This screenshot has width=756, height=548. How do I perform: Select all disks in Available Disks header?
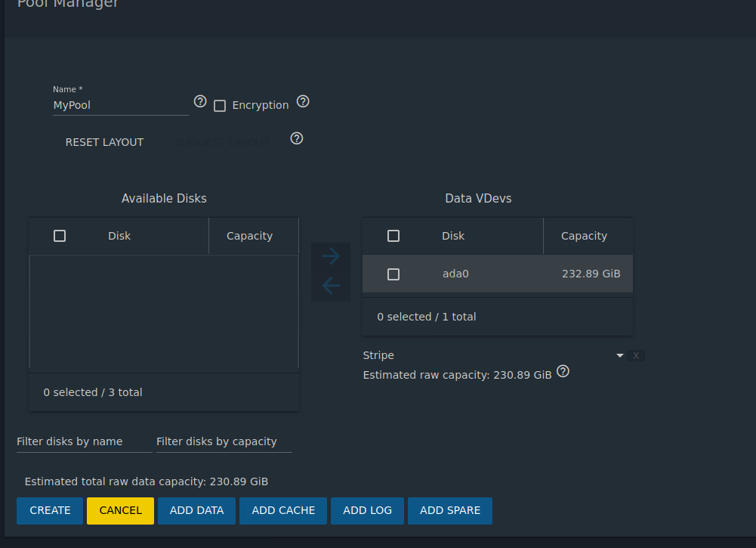(60, 236)
